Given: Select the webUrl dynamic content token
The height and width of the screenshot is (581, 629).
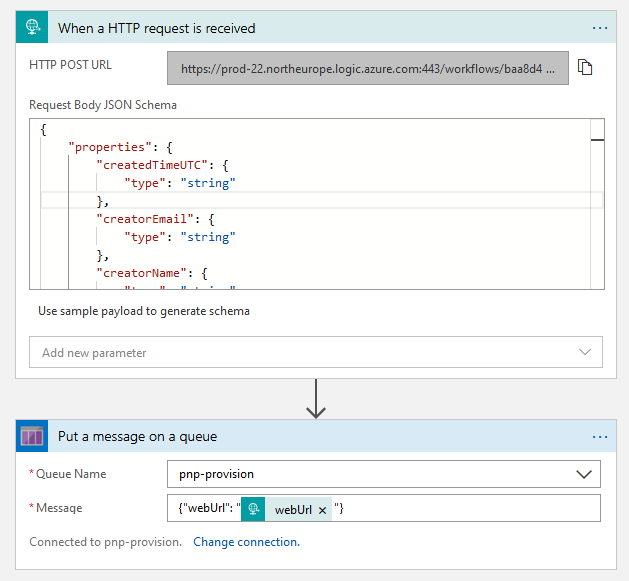Looking at the screenshot, I should point(292,509).
